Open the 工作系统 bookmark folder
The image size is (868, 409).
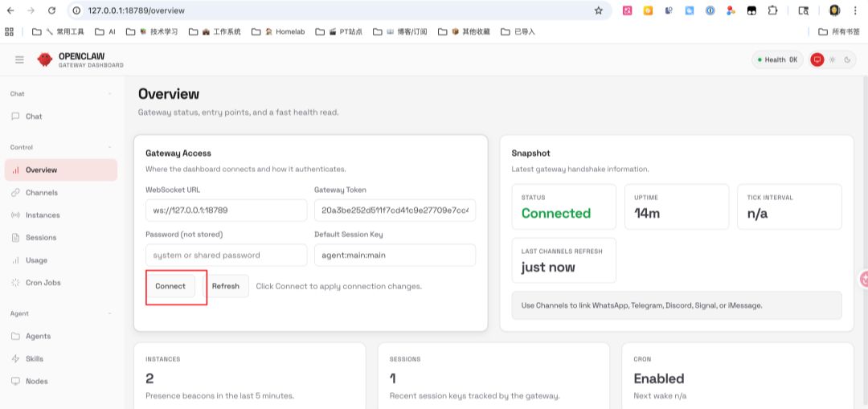(x=215, y=31)
